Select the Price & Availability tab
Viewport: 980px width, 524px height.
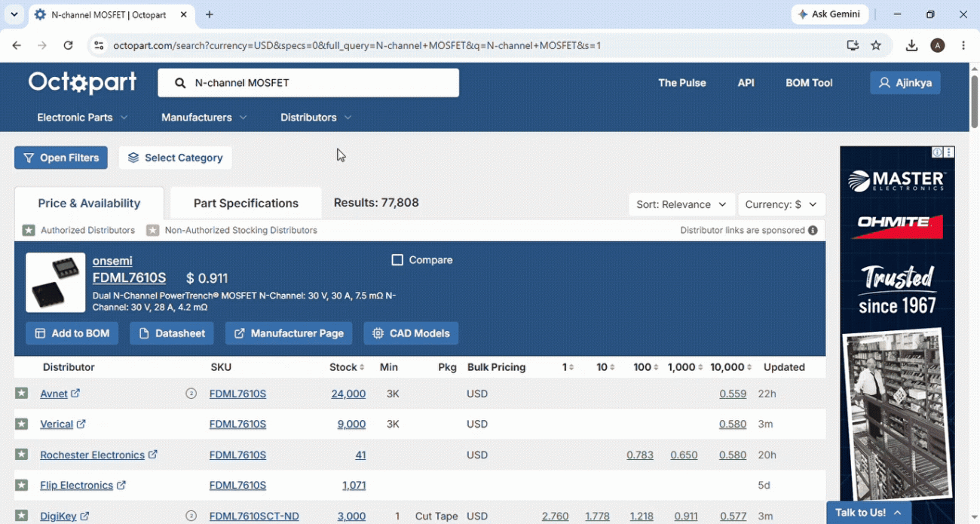(89, 204)
